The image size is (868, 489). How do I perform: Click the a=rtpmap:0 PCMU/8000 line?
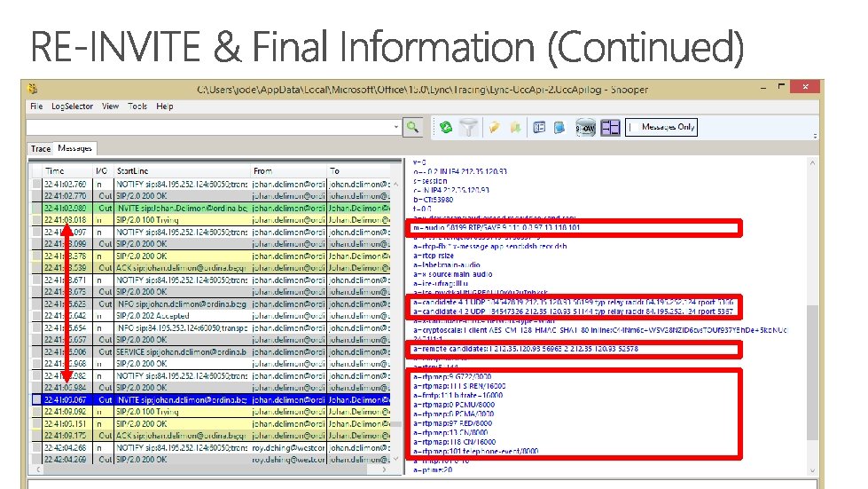454,405
